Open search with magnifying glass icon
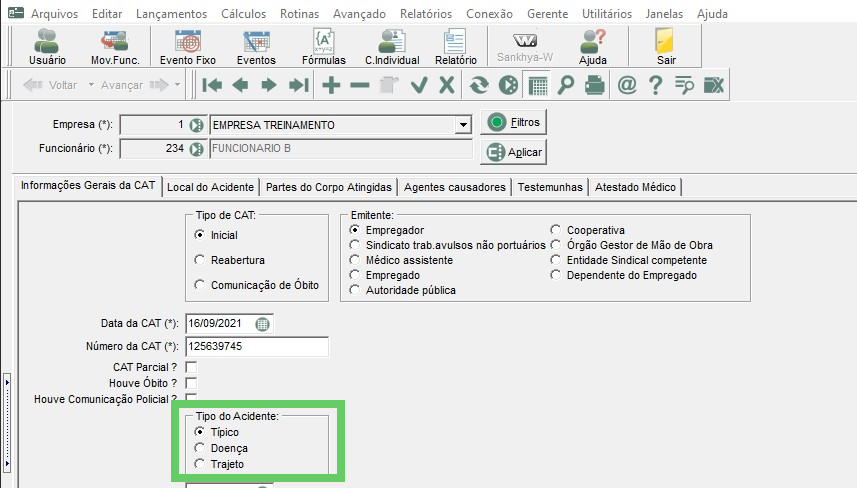857x488 pixels. point(566,85)
